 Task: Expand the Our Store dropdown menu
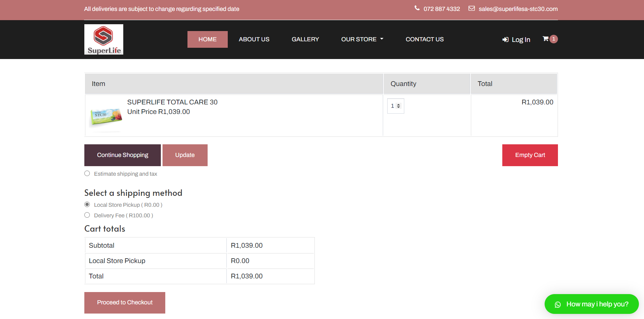coord(362,39)
